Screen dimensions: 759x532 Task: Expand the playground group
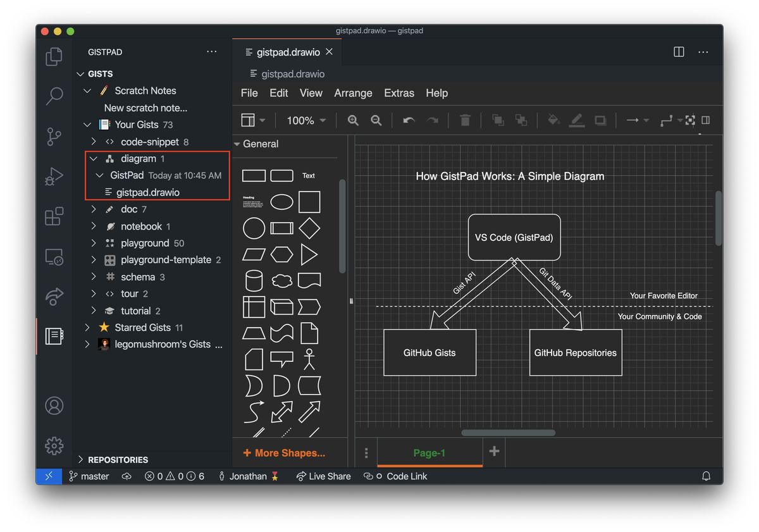tap(94, 243)
